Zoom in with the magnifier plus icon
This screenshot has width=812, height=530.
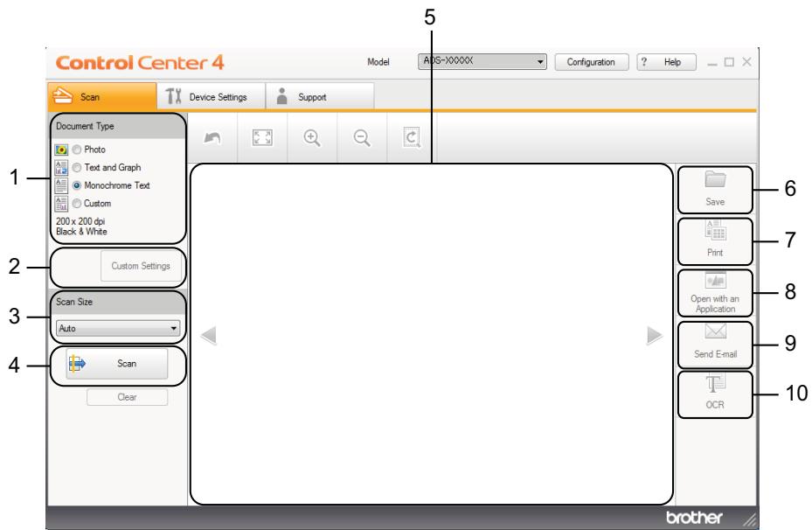pyautogui.click(x=312, y=138)
